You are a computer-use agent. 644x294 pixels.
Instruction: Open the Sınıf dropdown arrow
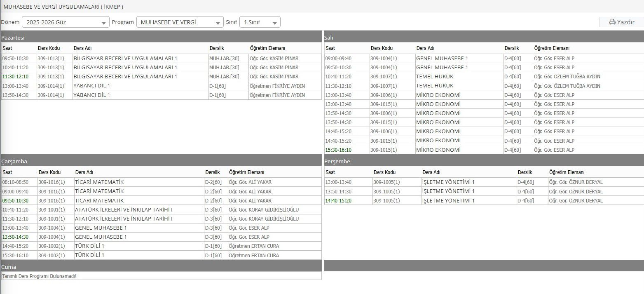(x=275, y=23)
